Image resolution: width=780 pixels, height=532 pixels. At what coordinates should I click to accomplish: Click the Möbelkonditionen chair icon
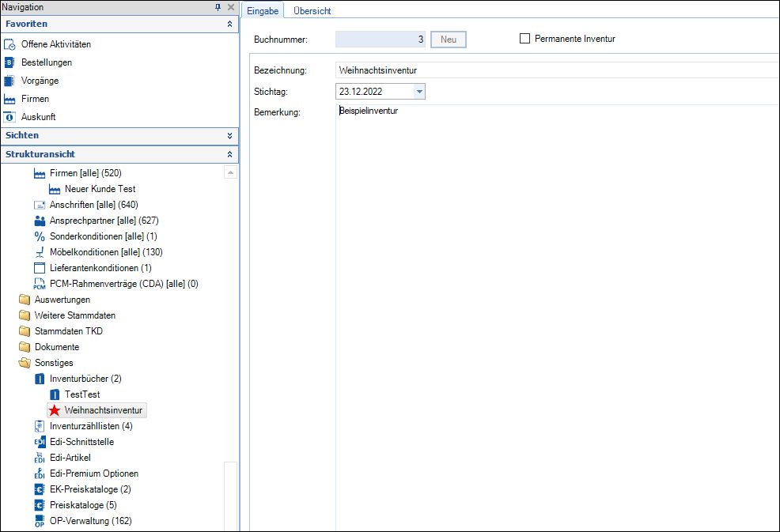(40, 252)
